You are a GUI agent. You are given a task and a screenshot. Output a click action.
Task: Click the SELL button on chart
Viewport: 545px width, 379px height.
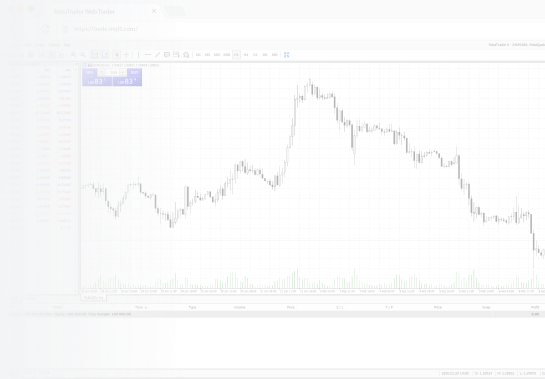(90, 72)
